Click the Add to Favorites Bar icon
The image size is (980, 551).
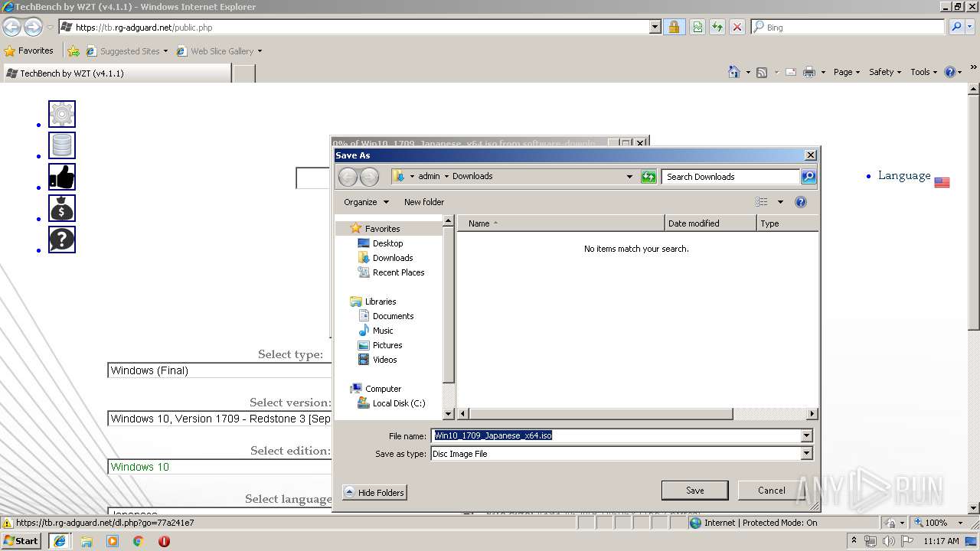point(73,51)
